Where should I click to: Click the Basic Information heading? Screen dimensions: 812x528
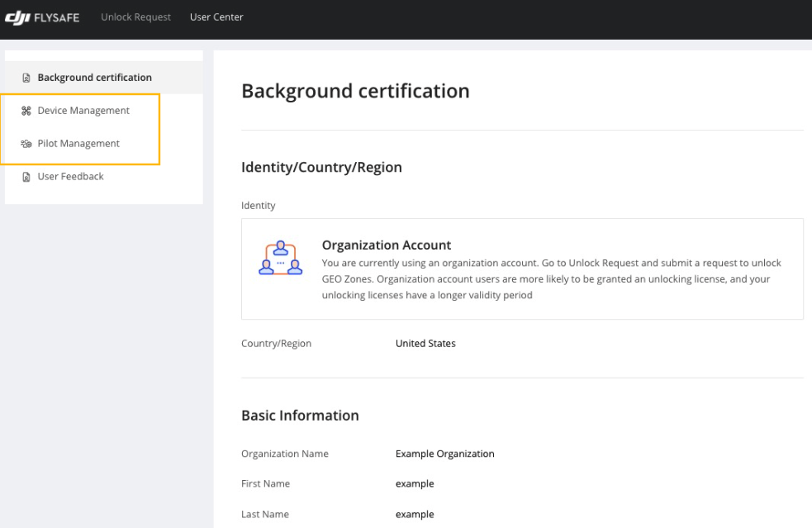[x=300, y=416]
